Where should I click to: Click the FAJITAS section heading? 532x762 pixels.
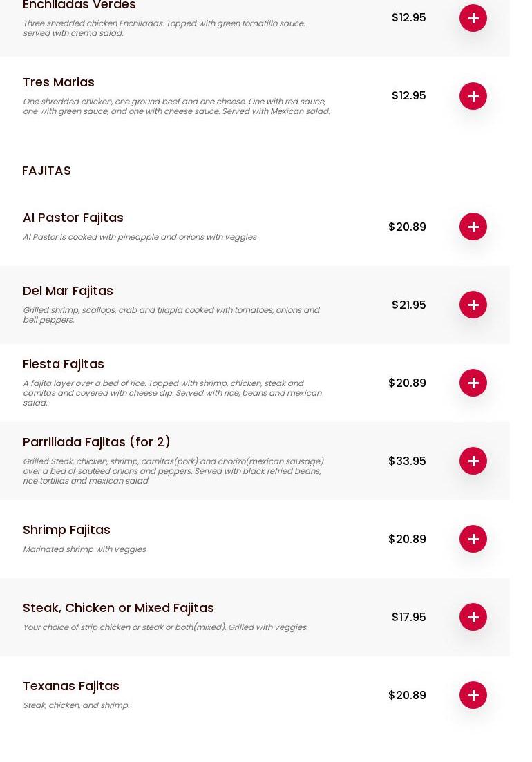click(x=46, y=171)
